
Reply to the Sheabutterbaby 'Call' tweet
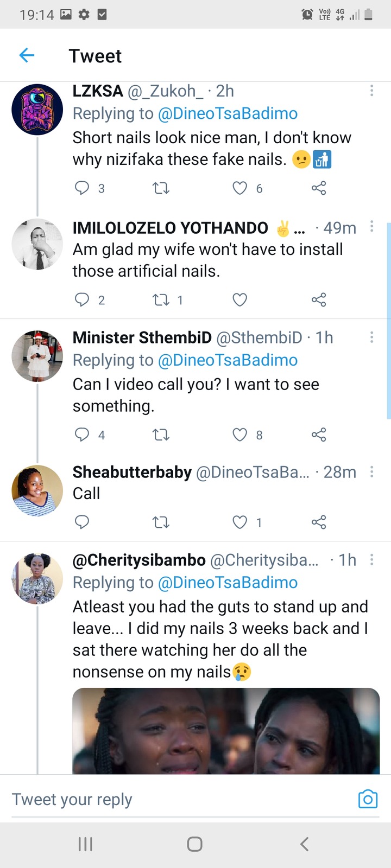coord(81,522)
